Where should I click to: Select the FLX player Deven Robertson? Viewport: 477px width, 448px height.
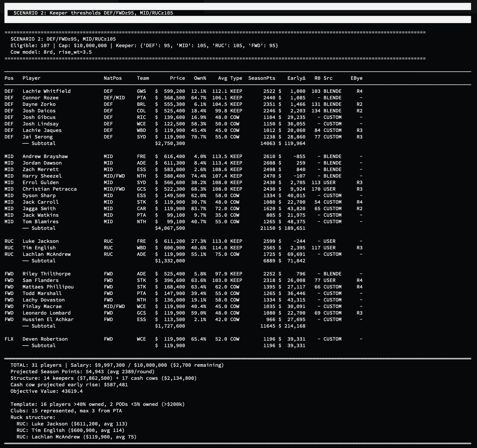45,339
